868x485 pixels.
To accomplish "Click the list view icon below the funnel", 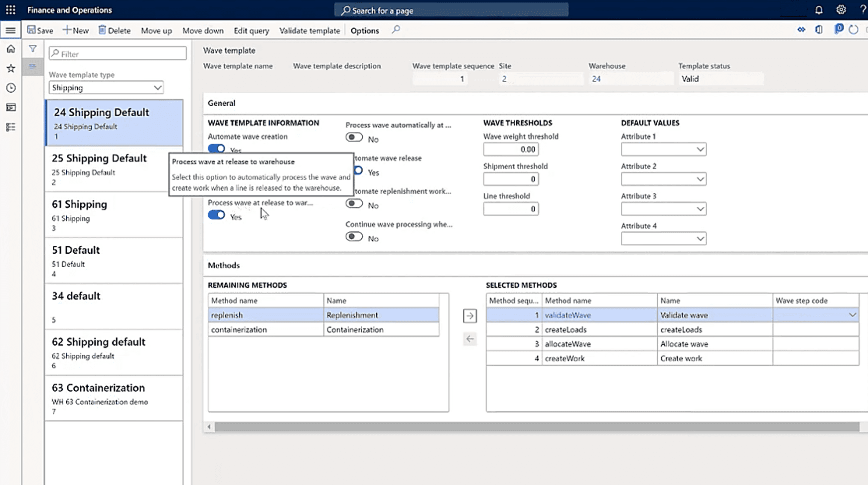I will 32,66.
